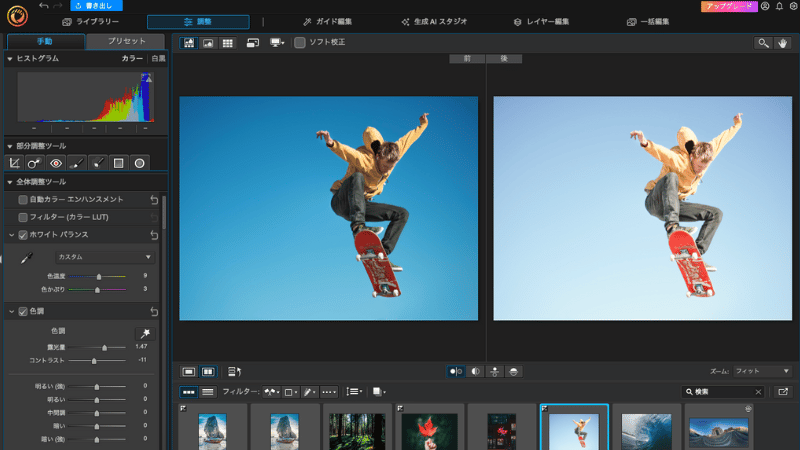Select split top/bottom before/after layout
This screenshot has width=800, height=450.
tap(514, 371)
